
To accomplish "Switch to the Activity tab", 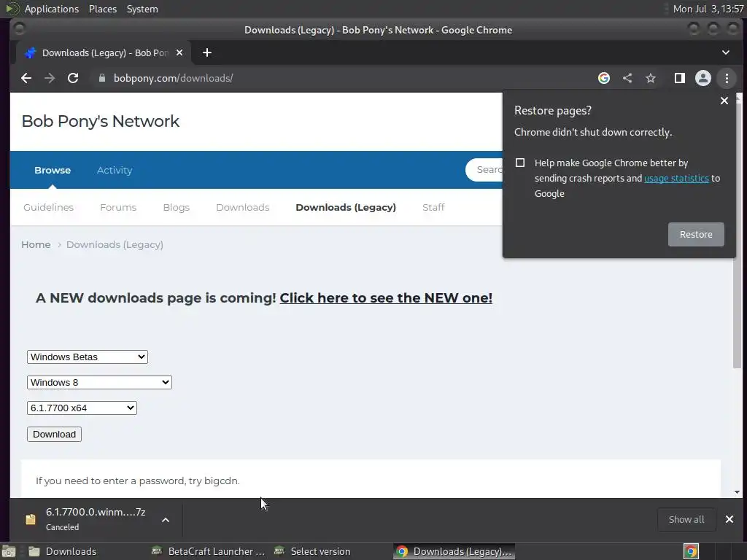I will pyautogui.click(x=115, y=170).
